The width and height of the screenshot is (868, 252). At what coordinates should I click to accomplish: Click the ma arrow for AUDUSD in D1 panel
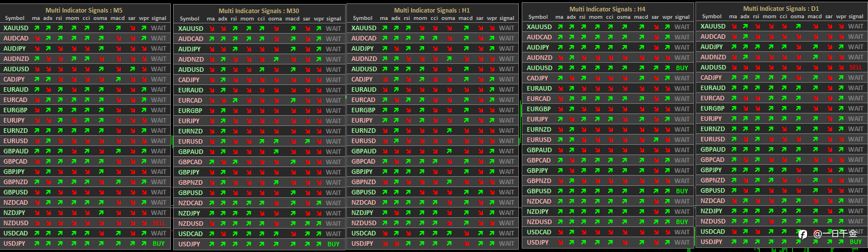(x=734, y=67)
